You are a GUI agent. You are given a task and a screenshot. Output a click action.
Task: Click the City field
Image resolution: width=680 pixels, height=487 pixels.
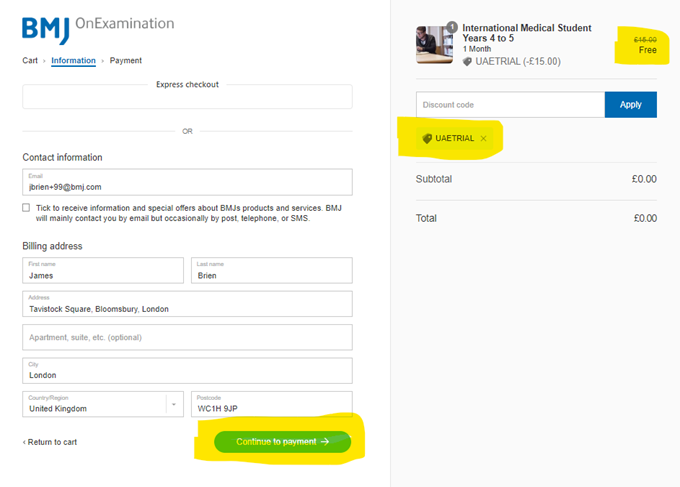(187, 371)
